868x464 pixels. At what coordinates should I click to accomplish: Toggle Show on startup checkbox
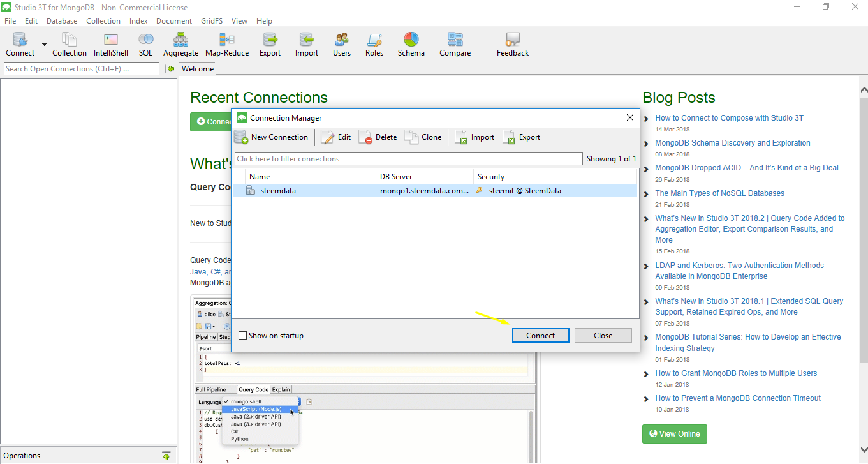(x=242, y=335)
